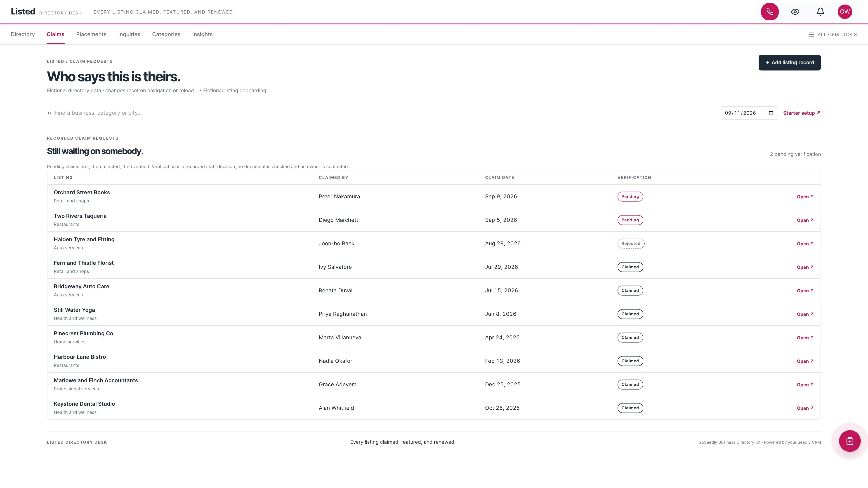Click claimant Alan Whitfield
868x488 pixels.
click(336, 408)
